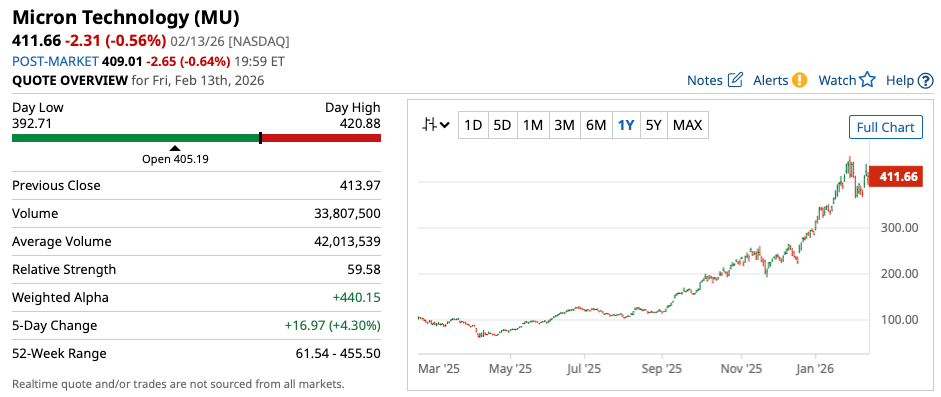This screenshot has width=941, height=397.
Task: Click the QUOTE OVERVIEW heading
Action: (70, 80)
